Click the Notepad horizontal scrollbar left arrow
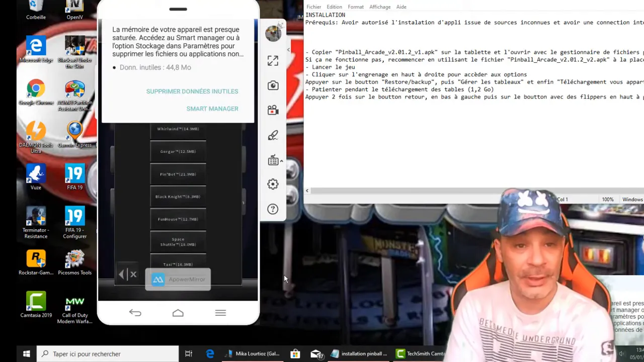 tap(307, 191)
